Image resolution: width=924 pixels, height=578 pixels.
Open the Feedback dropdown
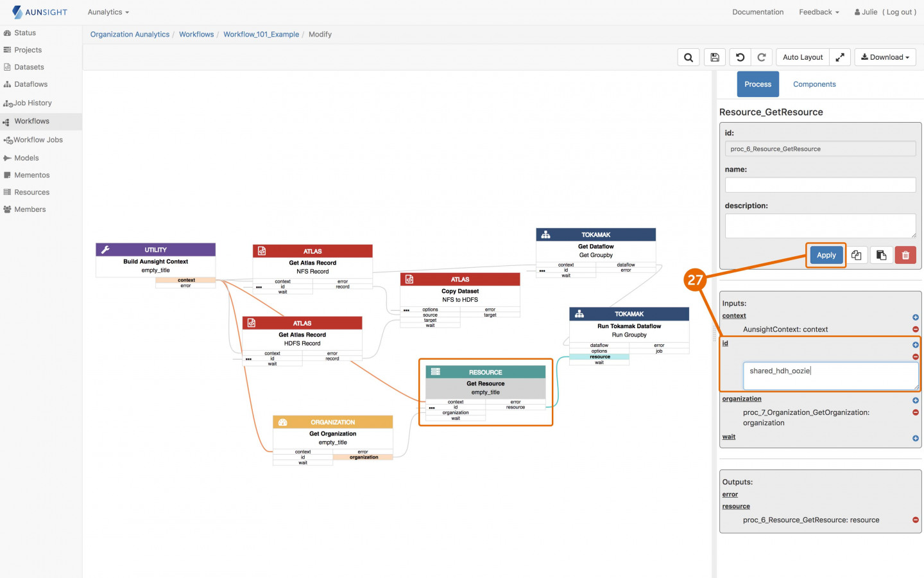click(x=818, y=12)
